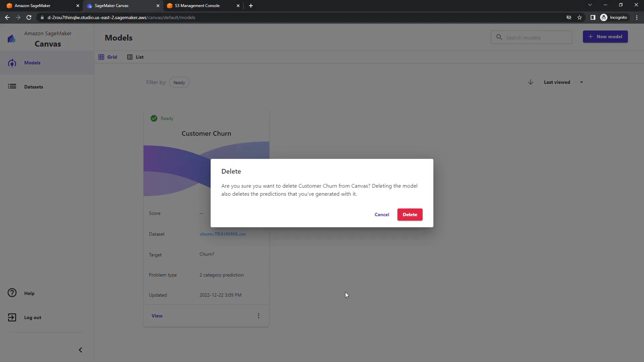Confirm deletion with red Delete button
The height and width of the screenshot is (362, 644).
[410, 215]
